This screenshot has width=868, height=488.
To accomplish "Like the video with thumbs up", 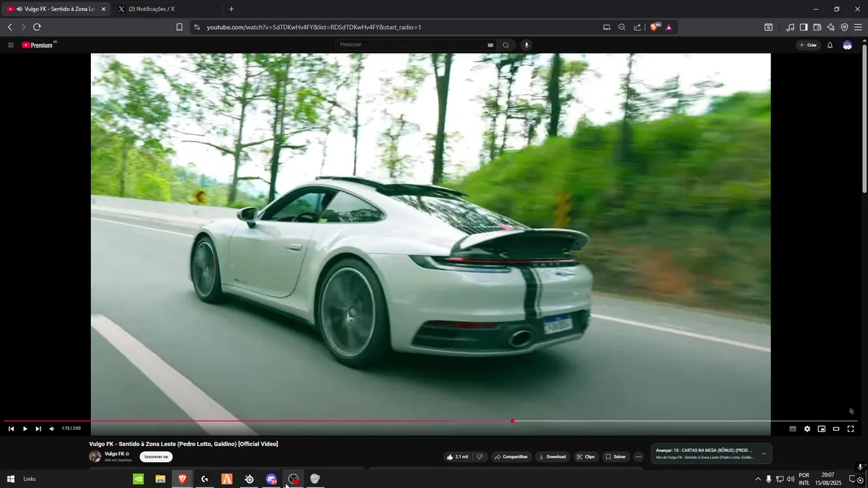I will (x=457, y=457).
